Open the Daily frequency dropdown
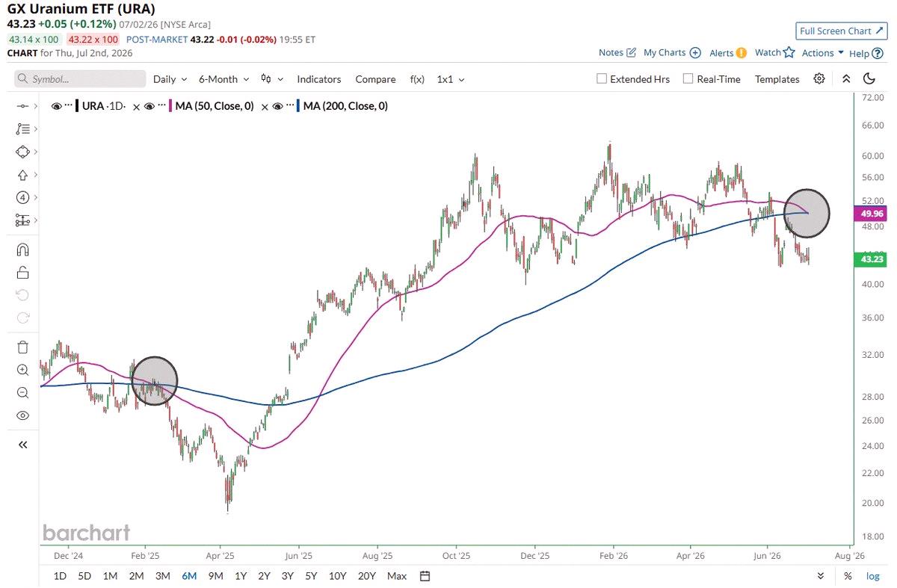This screenshot has width=897, height=588. tap(169, 78)
